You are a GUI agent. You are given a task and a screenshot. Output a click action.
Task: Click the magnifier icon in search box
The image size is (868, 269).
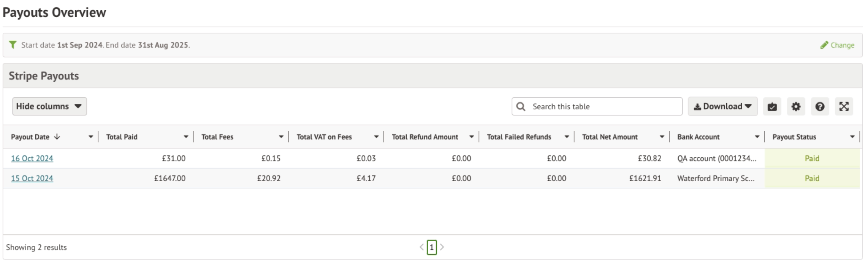(x=521, y=107)
